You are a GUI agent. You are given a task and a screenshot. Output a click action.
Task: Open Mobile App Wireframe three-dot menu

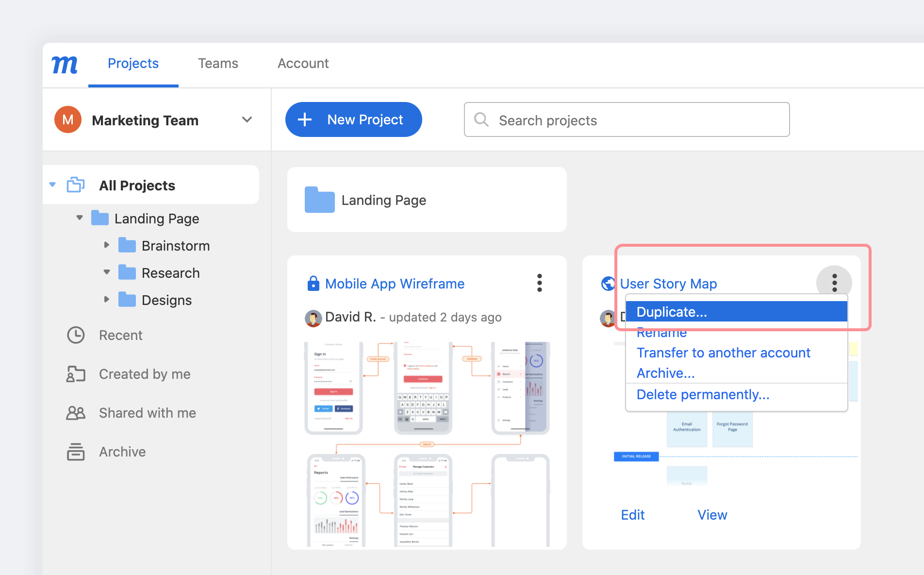[x=539, y=283]
